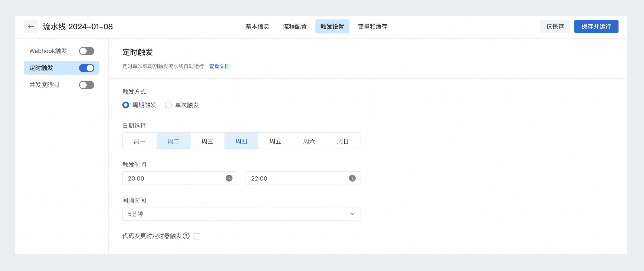This screenshot has width=644, height=271.
Task: Check the 代码变更时定时器触发 checkbox
Action: [x=197, y=236]
